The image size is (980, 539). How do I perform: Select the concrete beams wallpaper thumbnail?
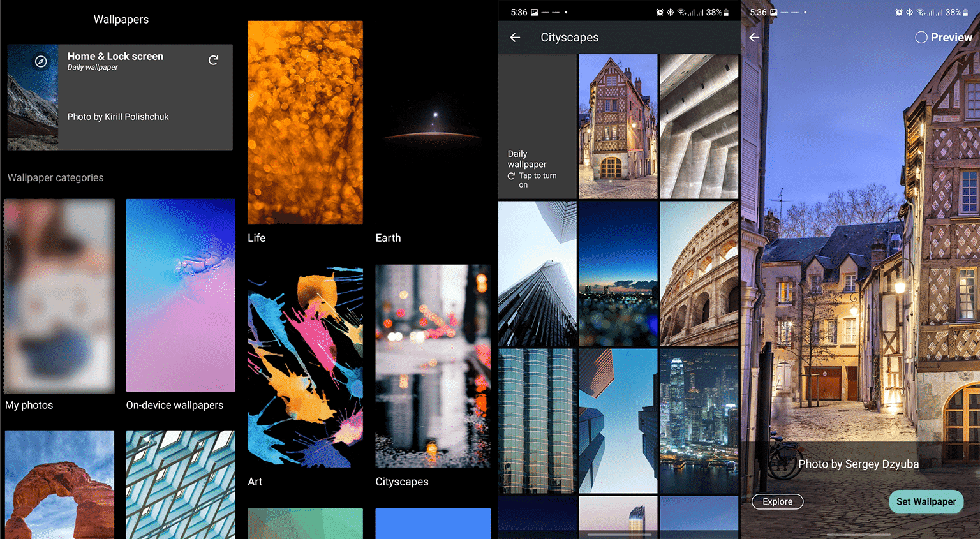699,126
